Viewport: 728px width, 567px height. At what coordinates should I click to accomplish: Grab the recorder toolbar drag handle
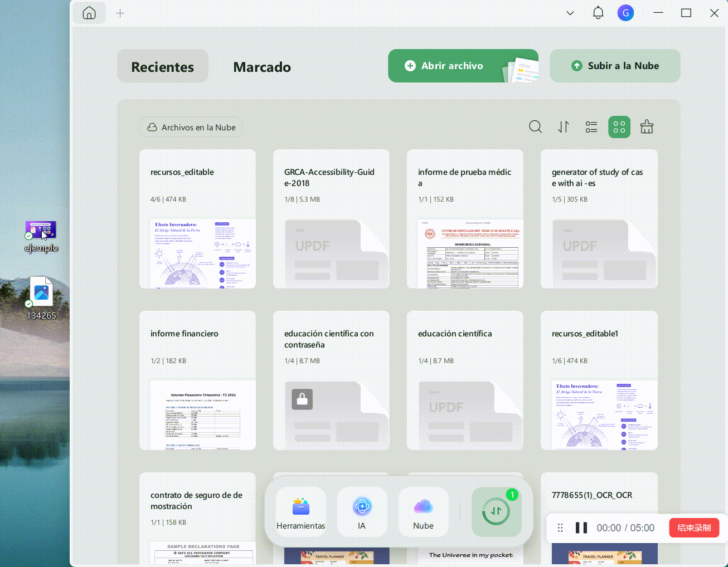pyautogui.click(x=560, y=527)
